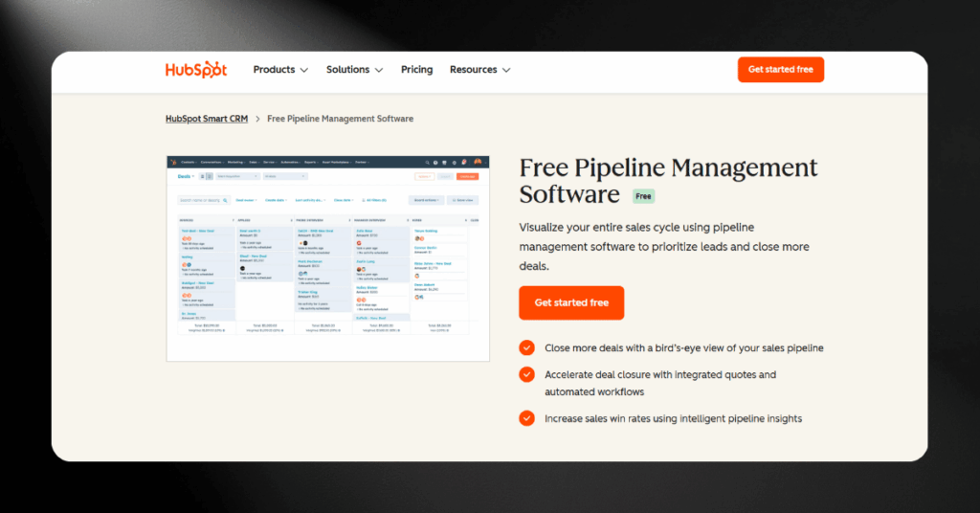Click the checkmark icon beside Increase sales win rates

[x=527, y=418]
